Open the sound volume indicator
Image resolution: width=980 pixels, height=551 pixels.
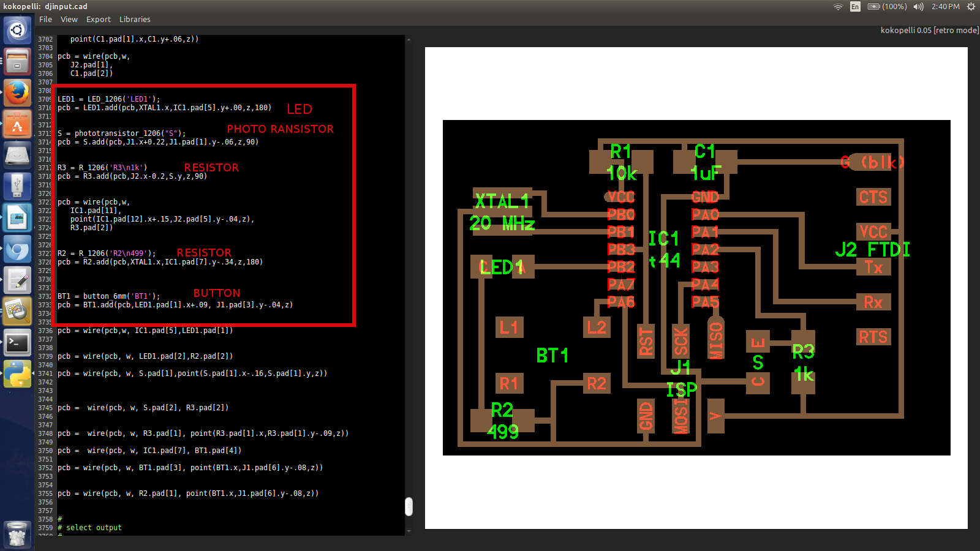click(918, 7)
